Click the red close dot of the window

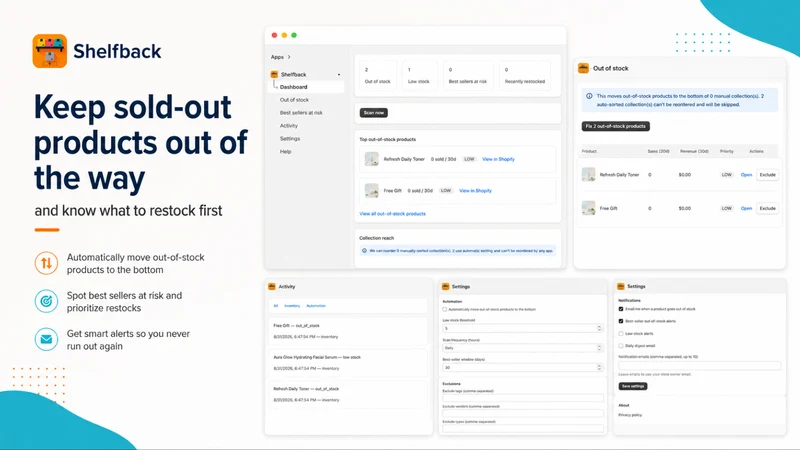pos(274,35)
